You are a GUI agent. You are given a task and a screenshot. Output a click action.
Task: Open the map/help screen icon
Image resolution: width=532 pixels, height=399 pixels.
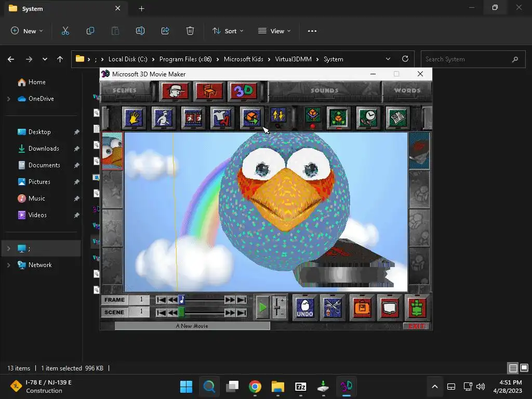(x=390, y=308)
